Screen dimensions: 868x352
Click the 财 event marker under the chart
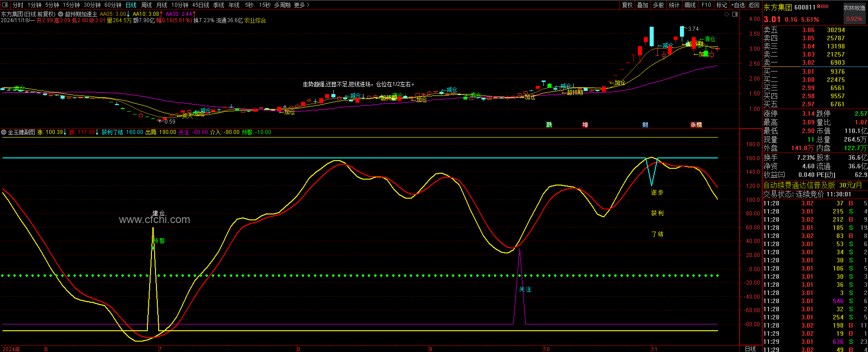(x=645, y=124)
